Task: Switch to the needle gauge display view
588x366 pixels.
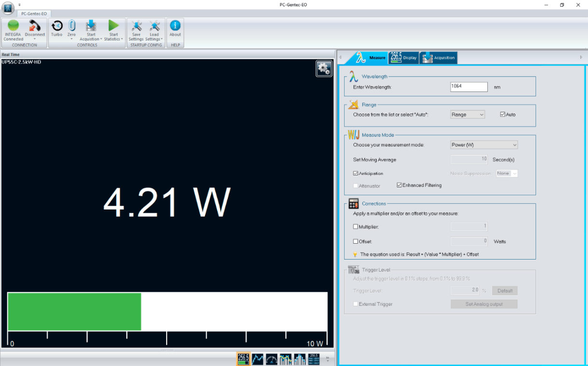Action: click(271, 359)
